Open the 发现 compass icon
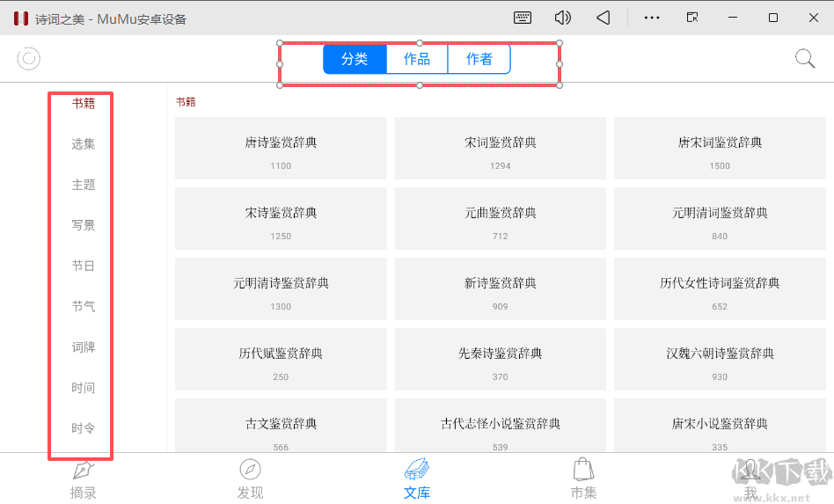The height and width of the screenshot is (504, 834). point(250,470)
